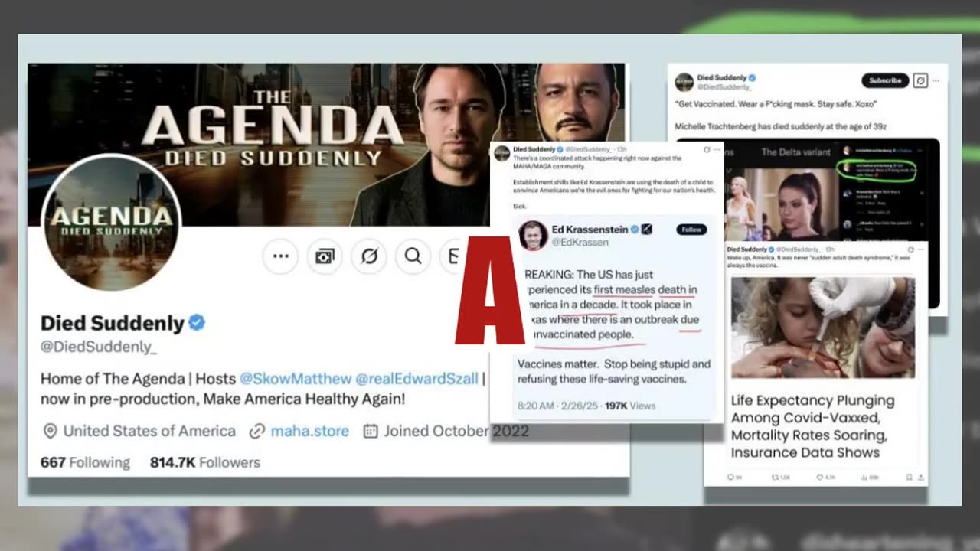Click Follow on Ed Krassenstein's tweet
This screenshot has height=551, width=980.
click(691, 230)
